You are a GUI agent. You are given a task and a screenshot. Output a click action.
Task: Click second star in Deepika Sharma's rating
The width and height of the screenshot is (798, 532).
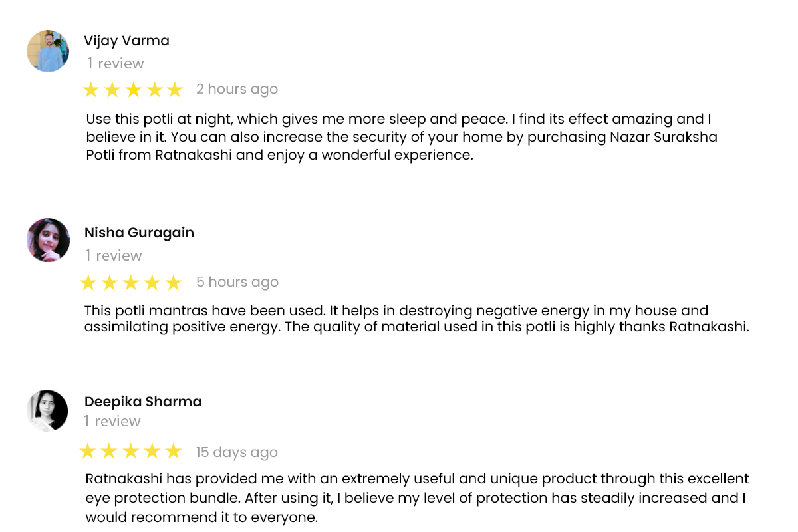(x=109, y=452)
